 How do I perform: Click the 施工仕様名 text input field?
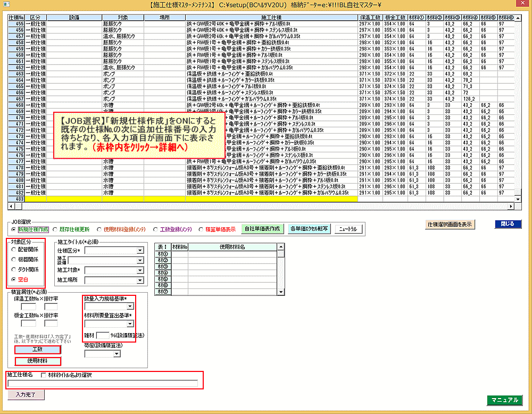[x=102, y=383]
